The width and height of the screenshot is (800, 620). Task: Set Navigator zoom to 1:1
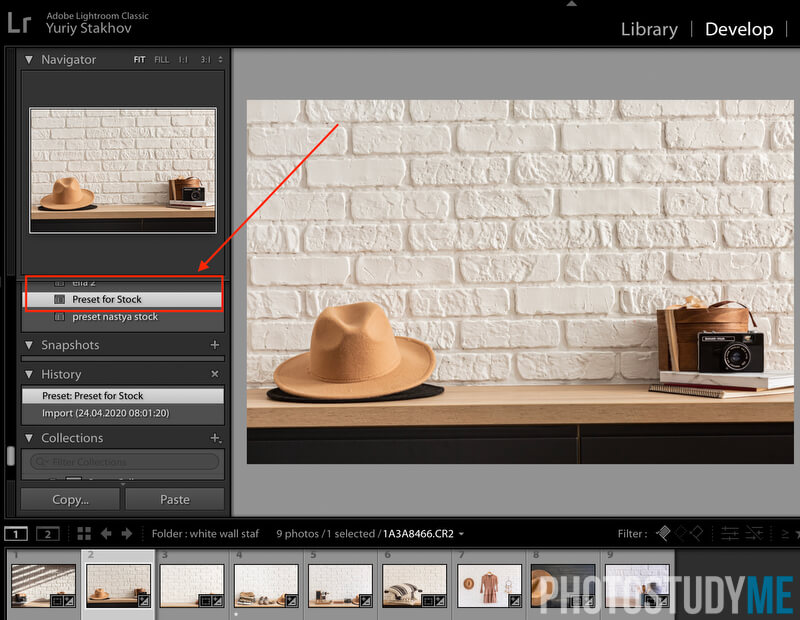(183, 60)
